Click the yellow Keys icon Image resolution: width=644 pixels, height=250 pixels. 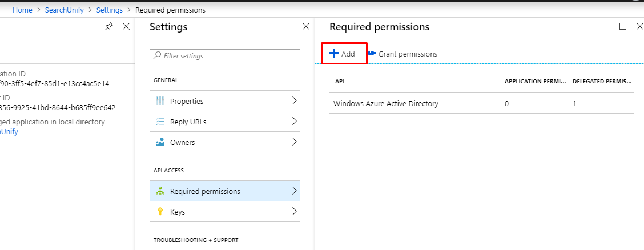(160, 212)
